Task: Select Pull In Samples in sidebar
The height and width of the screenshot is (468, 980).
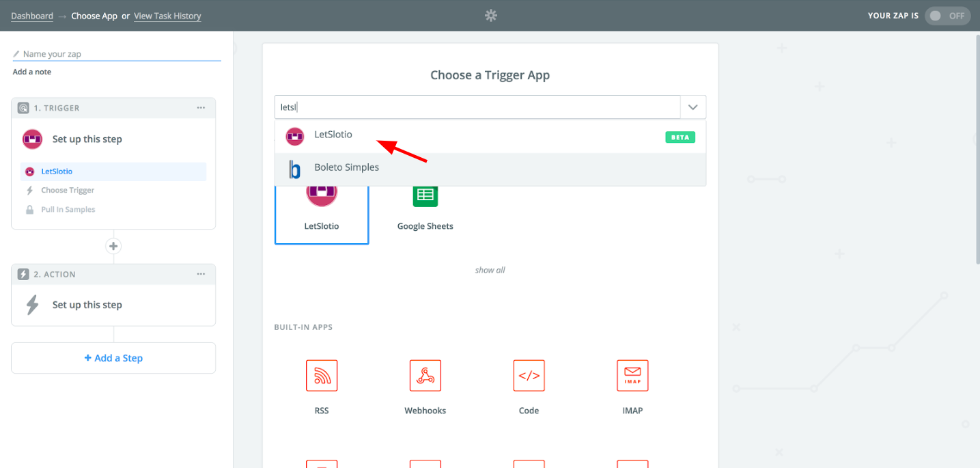Action: pos(68,210)
